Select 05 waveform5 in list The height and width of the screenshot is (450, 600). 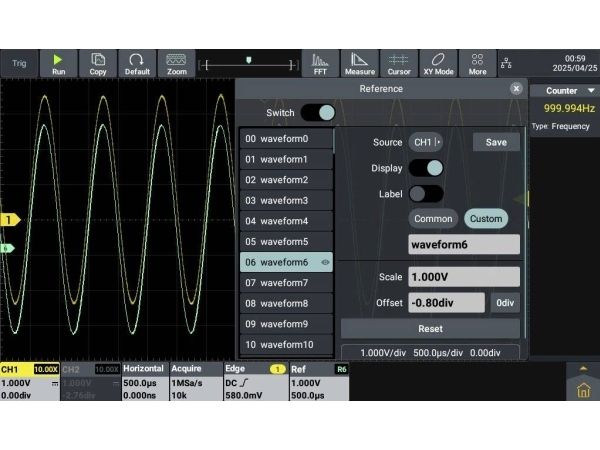tap(286, 242)
